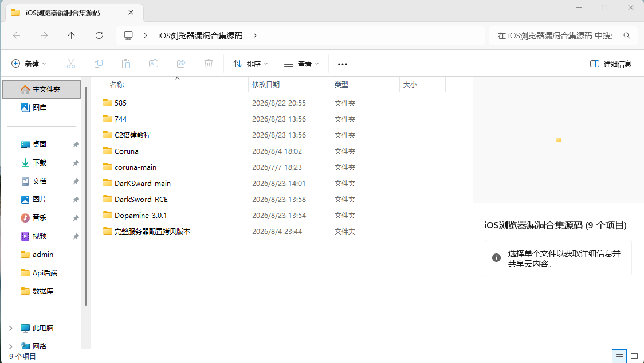Click the sidebar vertical scrollbar
Image resolution: width=644 pixels, height=363 pixels.
pyautogui.click(x=86, y=196)
